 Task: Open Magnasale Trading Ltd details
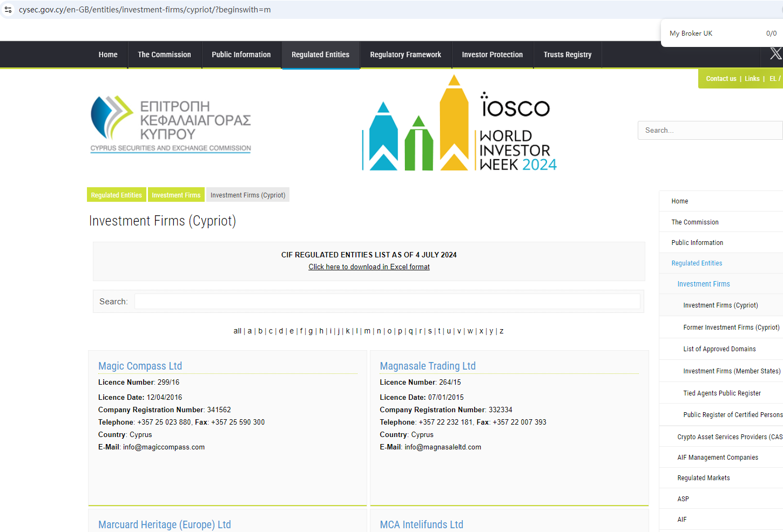tap(427, 366)
